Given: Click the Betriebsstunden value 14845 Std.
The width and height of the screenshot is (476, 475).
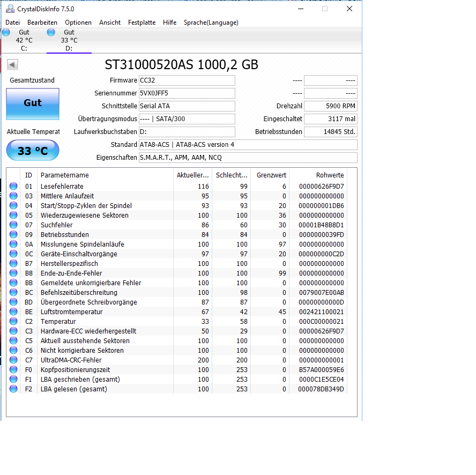Looking at the screenshot, I should point(331,132).
